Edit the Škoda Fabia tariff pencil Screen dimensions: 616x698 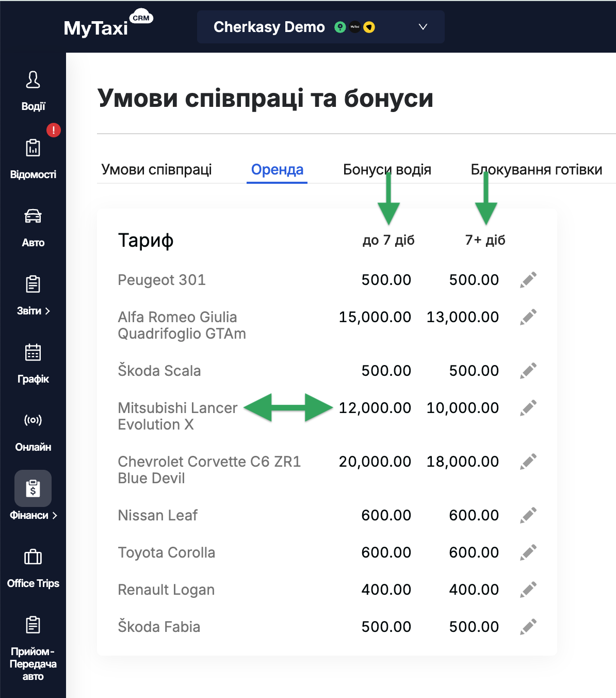[528, 627]
